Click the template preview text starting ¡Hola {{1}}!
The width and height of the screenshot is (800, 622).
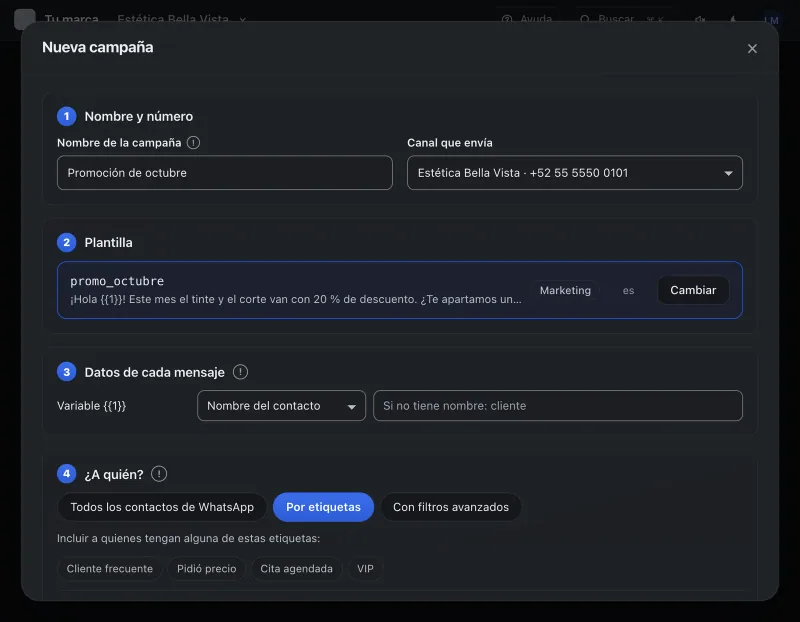pyautogui.click(x=296, y=299)
